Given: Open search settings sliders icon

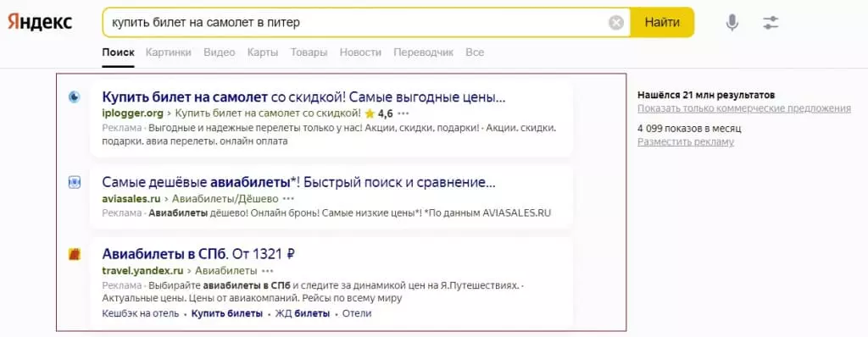Looking at the screenshot, I should pos(770,23).
